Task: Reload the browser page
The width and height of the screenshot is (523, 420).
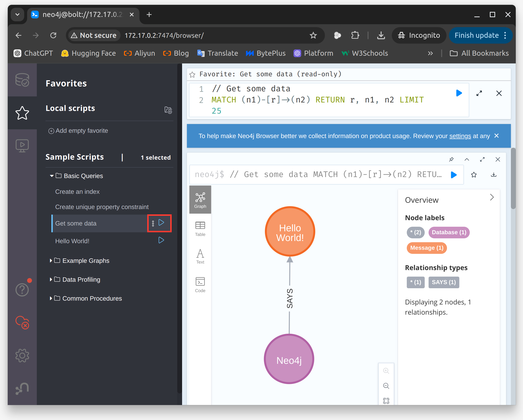Action: 53,35
